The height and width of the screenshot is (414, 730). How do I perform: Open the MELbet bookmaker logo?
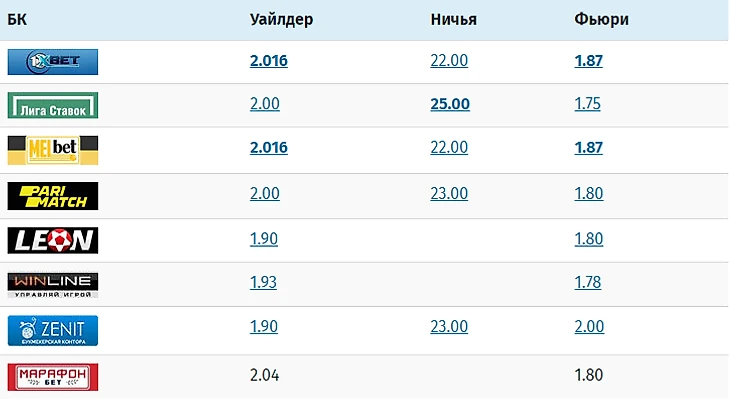coord(53,150)
